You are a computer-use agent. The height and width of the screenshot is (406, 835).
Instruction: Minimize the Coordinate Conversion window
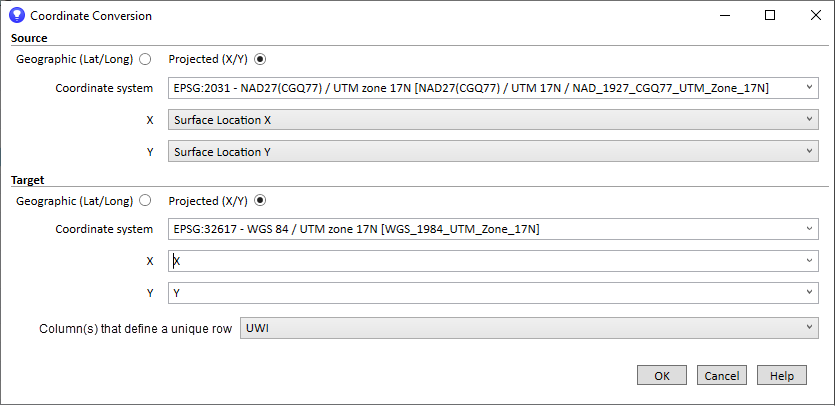pos(723,16)
